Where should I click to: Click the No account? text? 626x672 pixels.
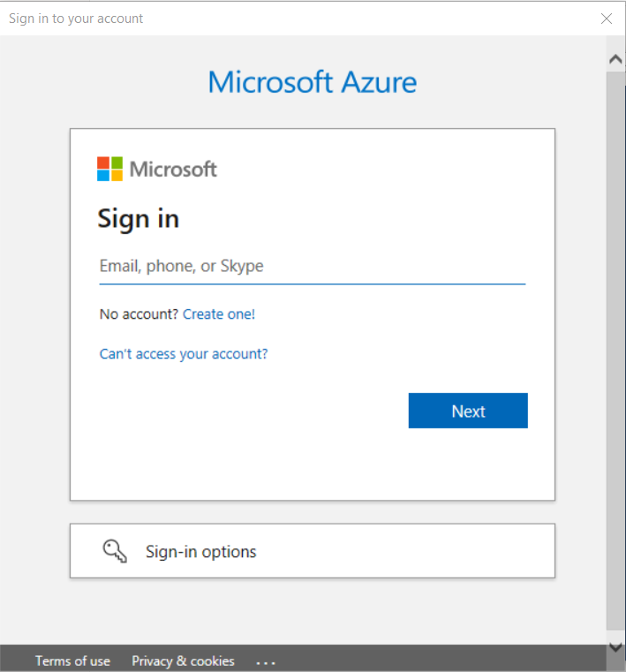pyautogui.click(x=139, y=313)
